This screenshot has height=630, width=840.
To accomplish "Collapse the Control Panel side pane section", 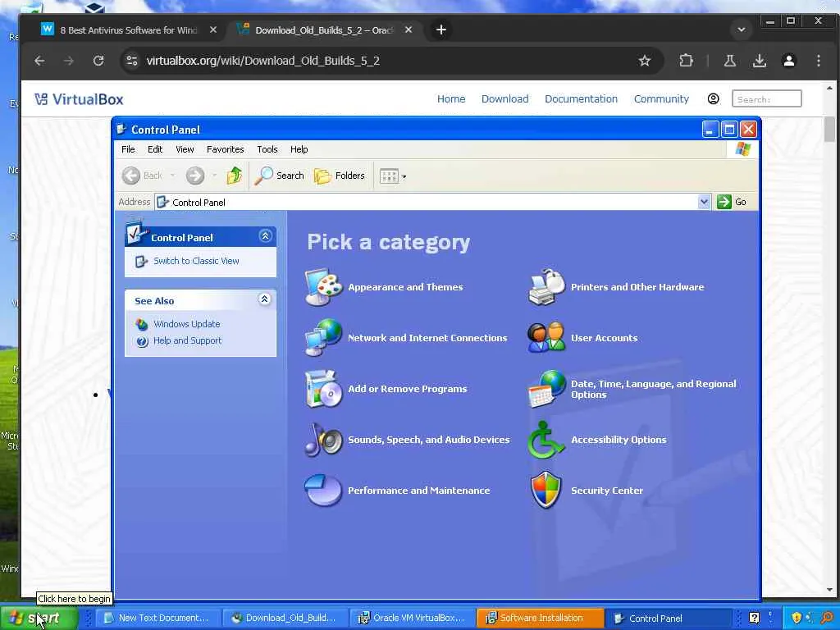I will [265, 236].
